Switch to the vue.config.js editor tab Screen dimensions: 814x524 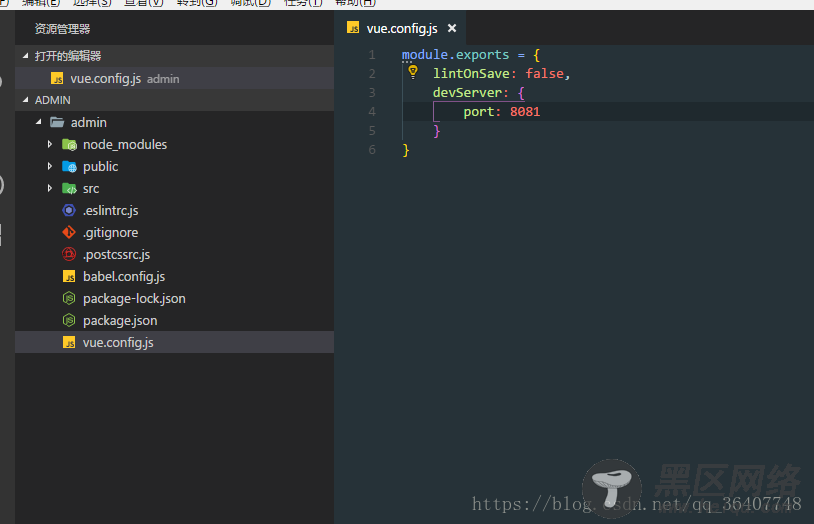pos(401,28)
